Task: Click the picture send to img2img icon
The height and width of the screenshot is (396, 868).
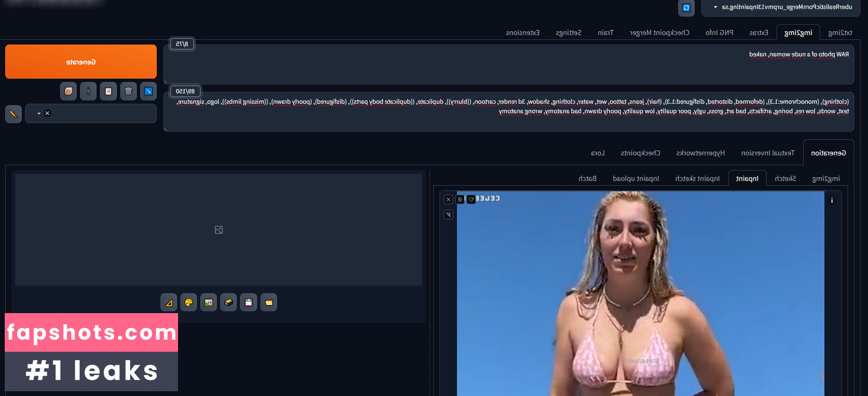Action: [209, 302]
